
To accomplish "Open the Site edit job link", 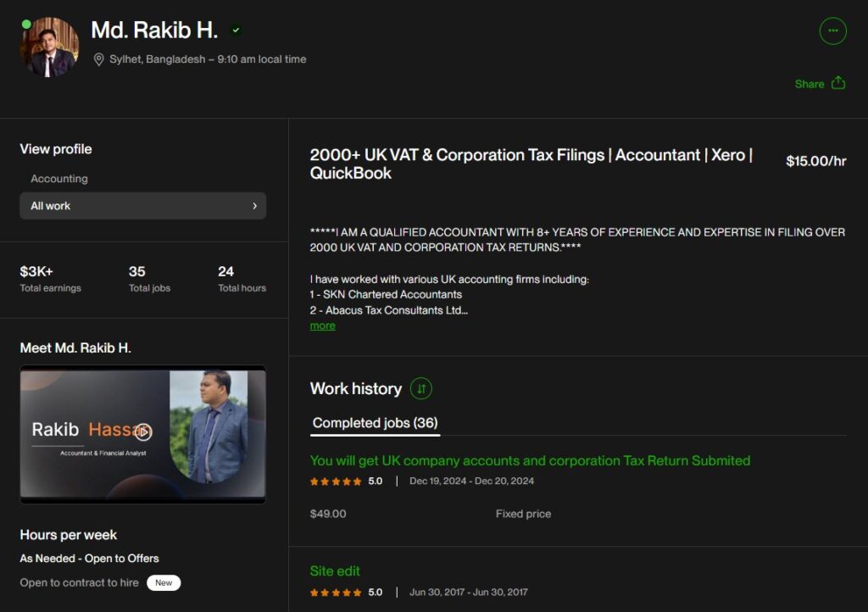I will pyautogui.click(x=335, y=571).
